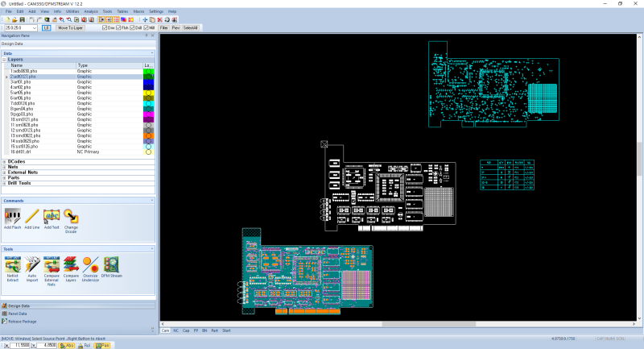
Task: Click the Move To Layer button
Action: click(x=70, y=28)
